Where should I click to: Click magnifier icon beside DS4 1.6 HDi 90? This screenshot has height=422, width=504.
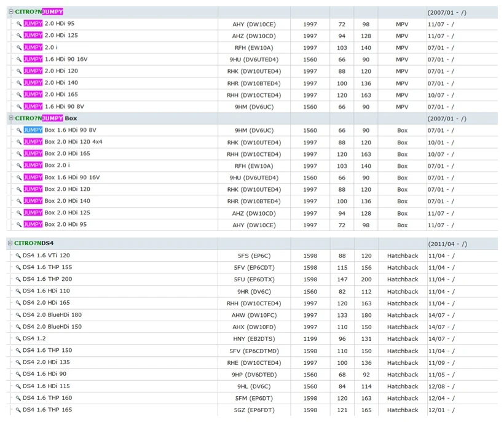(18, 374)
